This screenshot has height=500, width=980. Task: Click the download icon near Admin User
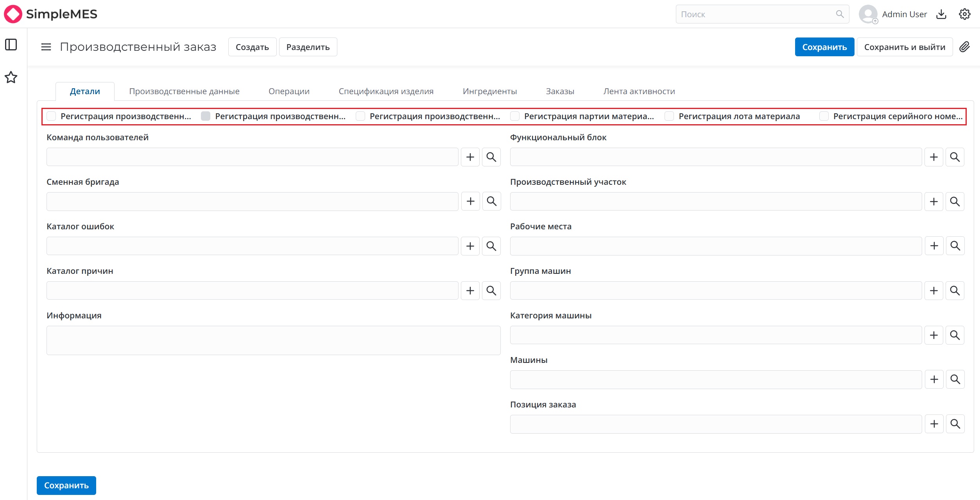(941, 14)
